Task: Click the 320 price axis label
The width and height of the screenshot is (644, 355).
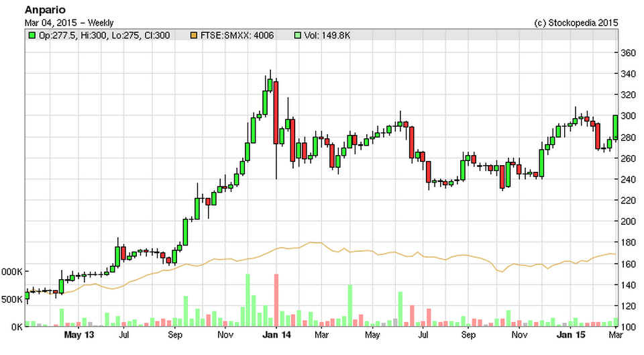Action: (628, 95)
